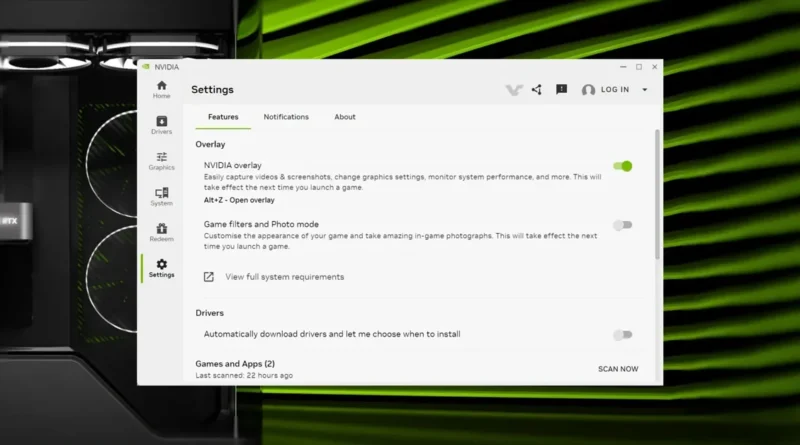This screenshot has width=800, height=445.
Task: Turn off the NVIDIA overlay toggle
Action: (622, 166)
